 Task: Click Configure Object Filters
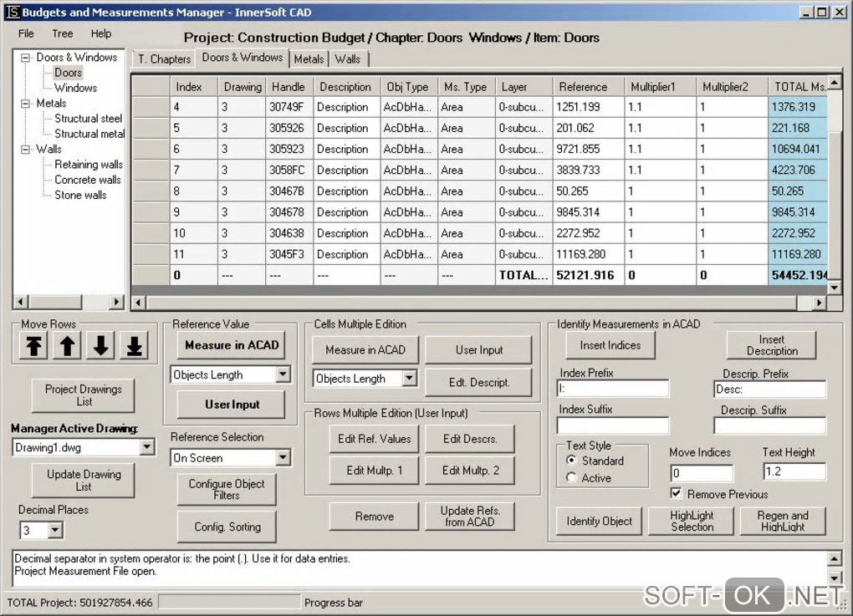coord(227,489)
